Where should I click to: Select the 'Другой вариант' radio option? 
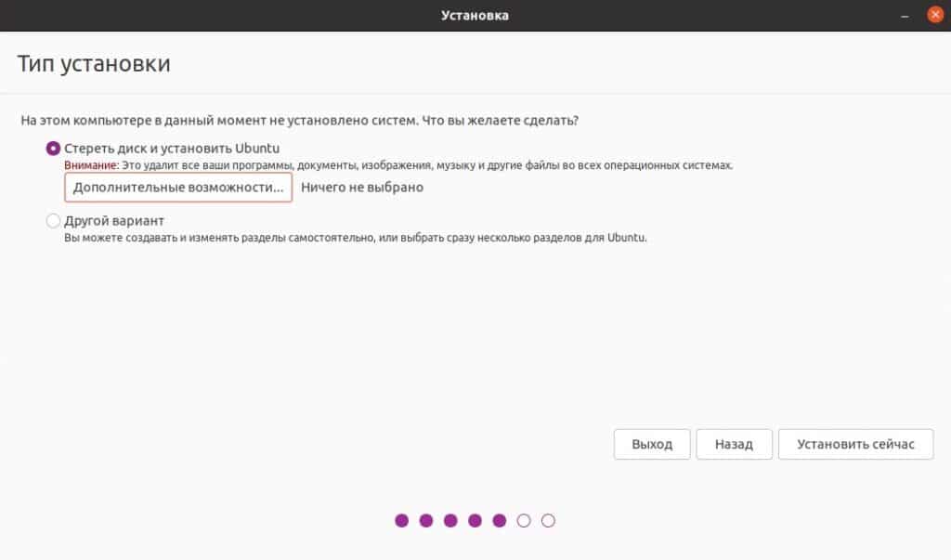[54, 222]
